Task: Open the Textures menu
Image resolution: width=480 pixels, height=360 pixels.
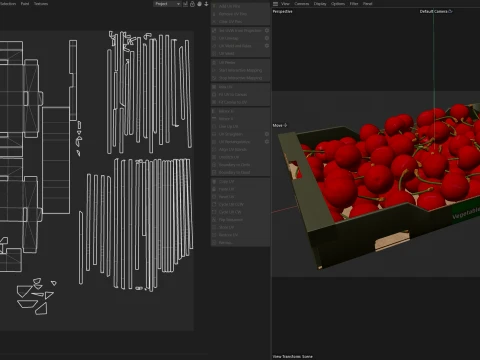Action: click(41, 4)
